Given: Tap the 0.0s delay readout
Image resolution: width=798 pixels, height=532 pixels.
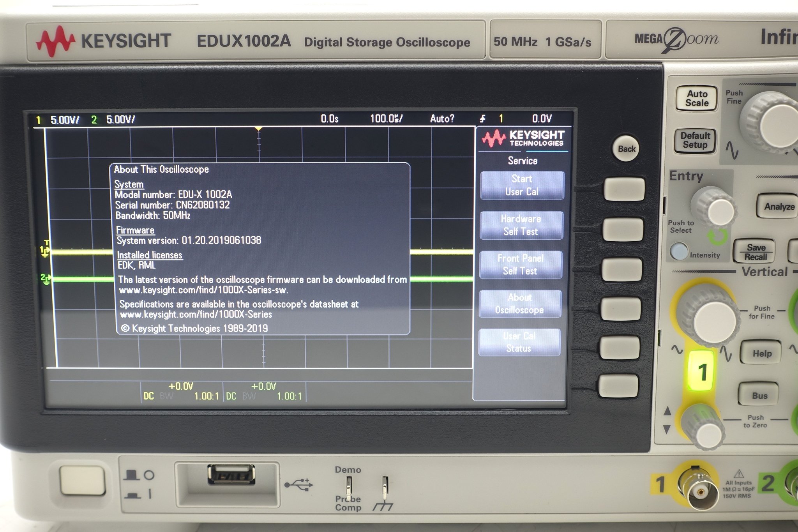Looking at the screenshot, I should click(x=330, y=118).
